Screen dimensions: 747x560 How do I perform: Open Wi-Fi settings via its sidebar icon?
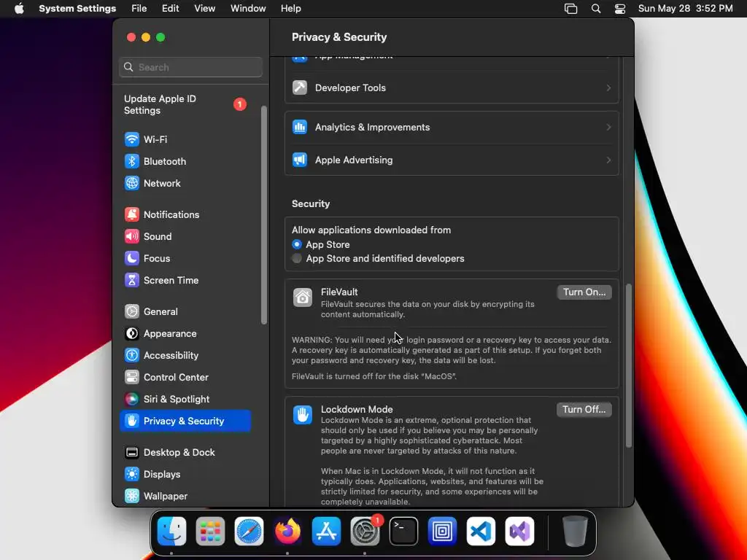pos(132,139)
